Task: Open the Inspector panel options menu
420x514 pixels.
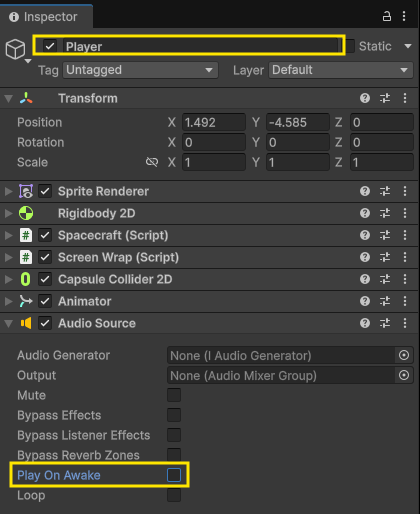Action: coord(404,16)
